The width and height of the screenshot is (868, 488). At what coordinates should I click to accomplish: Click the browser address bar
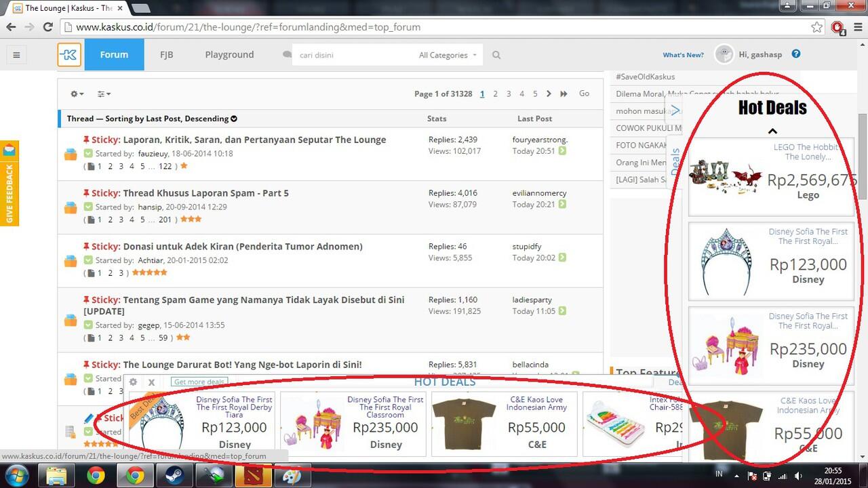(434, 27)
